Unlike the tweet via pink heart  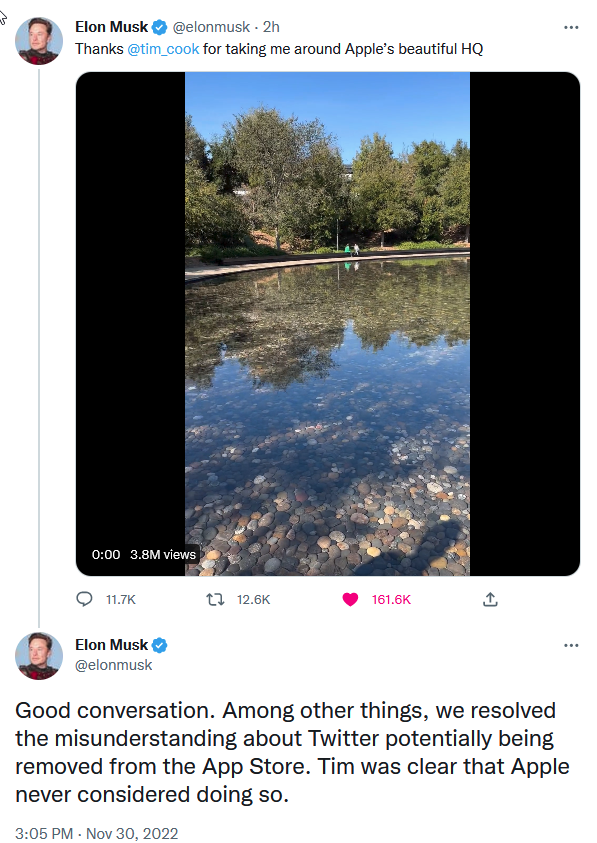350,599
